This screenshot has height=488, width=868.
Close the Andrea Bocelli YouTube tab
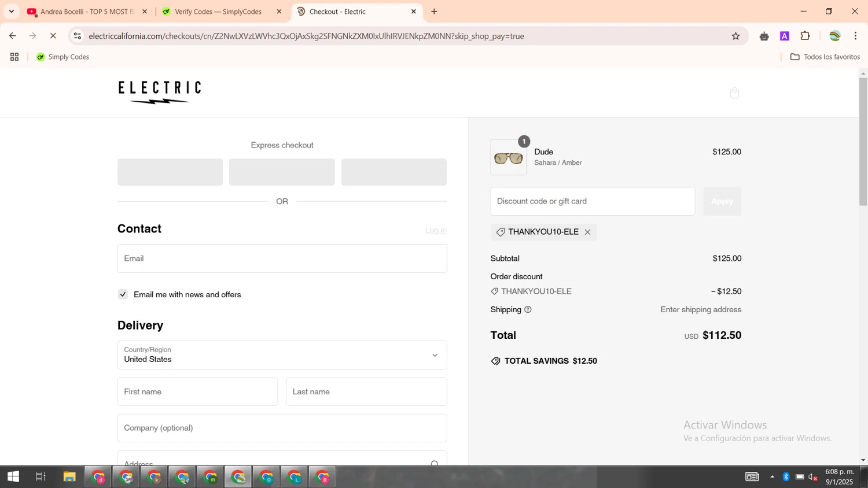click(145, 12)
